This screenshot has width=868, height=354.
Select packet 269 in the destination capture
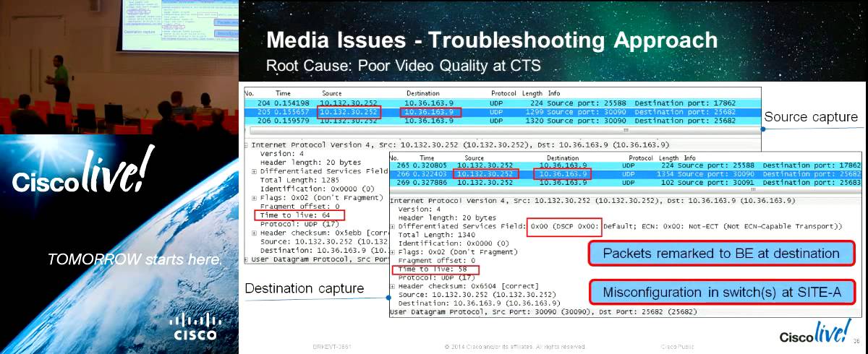625,183
